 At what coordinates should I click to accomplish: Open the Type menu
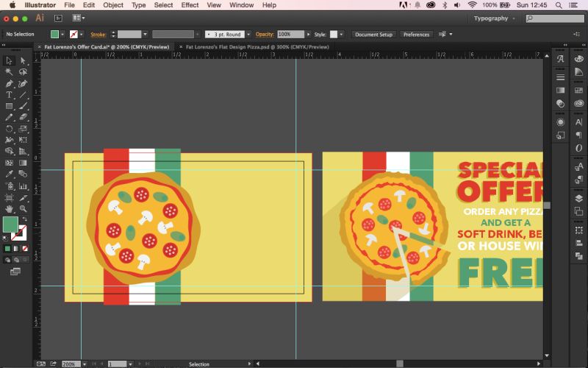click(x=138, y=5)
